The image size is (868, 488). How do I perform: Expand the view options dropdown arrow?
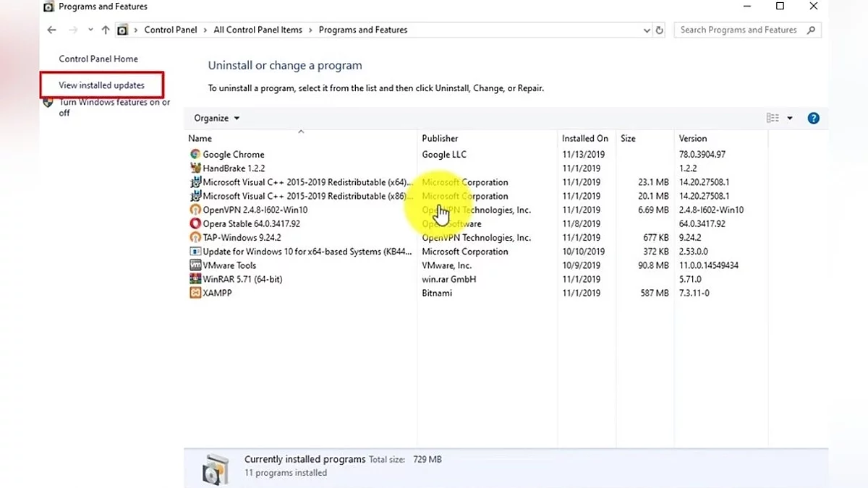(790, 118)
